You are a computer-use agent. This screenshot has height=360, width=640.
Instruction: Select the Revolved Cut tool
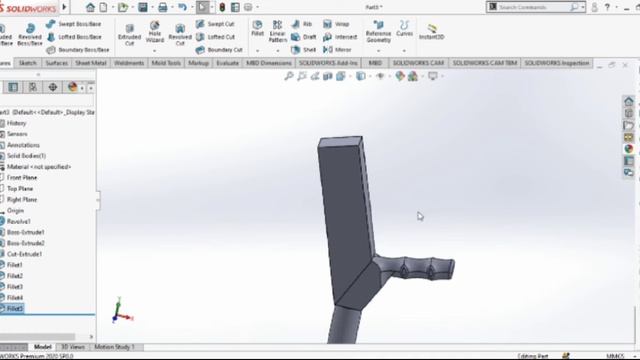point(180,34)
